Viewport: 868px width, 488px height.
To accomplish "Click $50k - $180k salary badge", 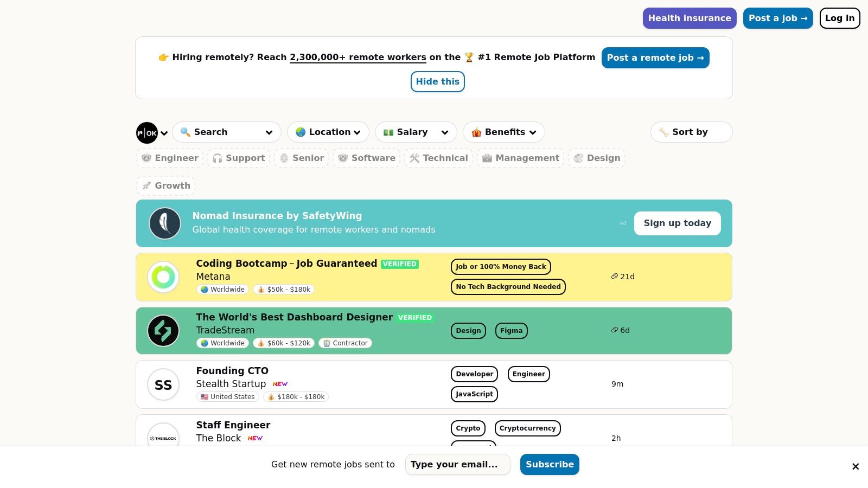I will pos(284,290).
